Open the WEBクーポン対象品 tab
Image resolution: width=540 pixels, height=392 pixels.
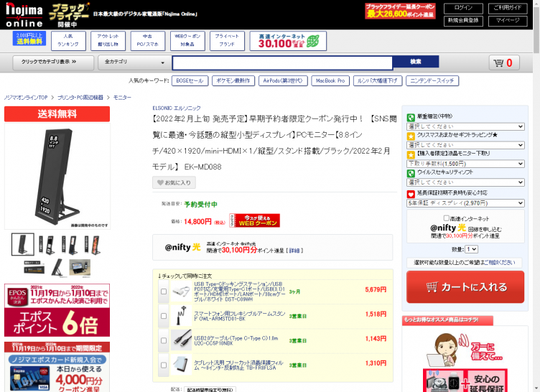point(187,41)
